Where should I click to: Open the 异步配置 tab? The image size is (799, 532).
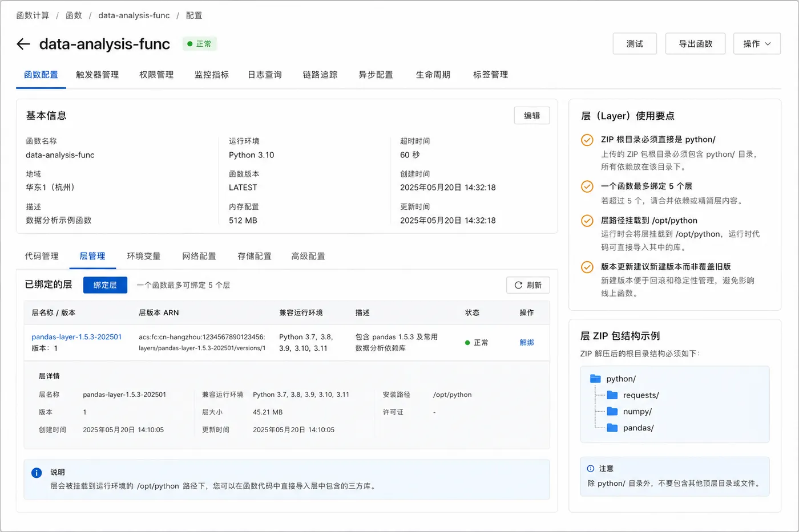tap(376, 75)
